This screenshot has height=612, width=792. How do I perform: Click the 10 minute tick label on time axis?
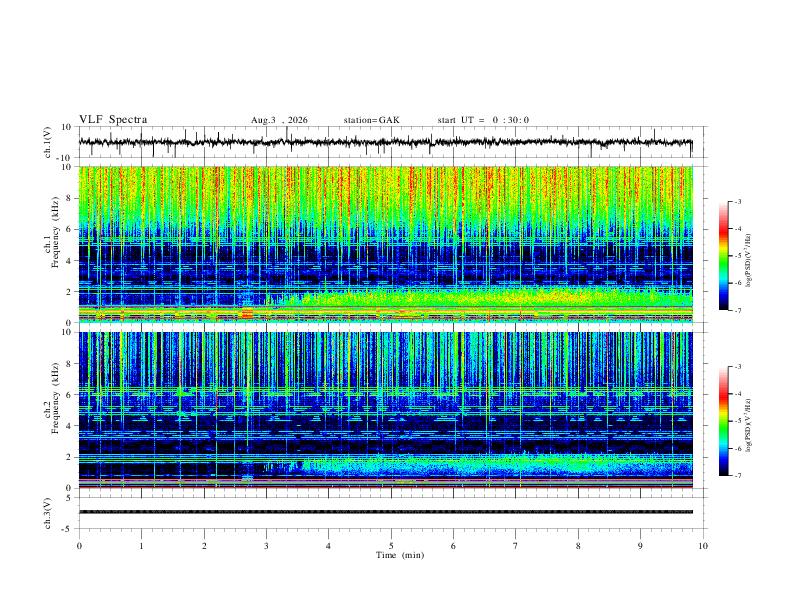703,546
